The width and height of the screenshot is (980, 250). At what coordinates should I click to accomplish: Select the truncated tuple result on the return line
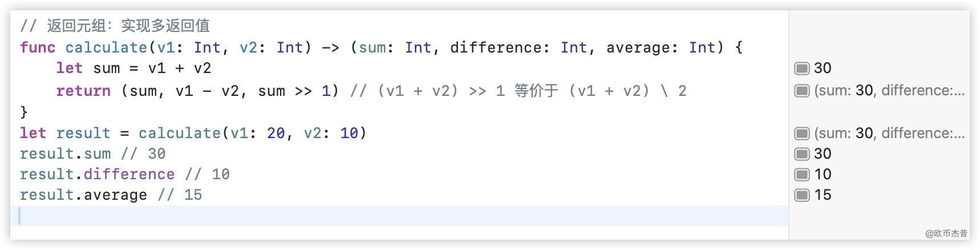tap(889, 91)
